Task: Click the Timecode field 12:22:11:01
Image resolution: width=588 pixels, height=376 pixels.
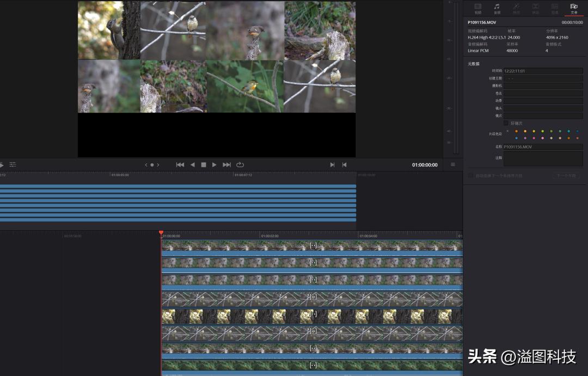Action: click(x=542, y=71)
